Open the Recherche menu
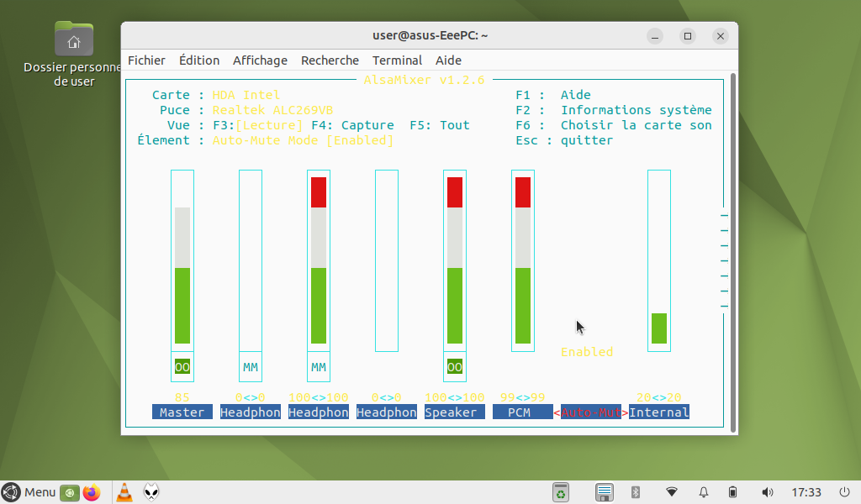This screenshot has width=861, height=504. pyautogui.click(x=330, y=60)
